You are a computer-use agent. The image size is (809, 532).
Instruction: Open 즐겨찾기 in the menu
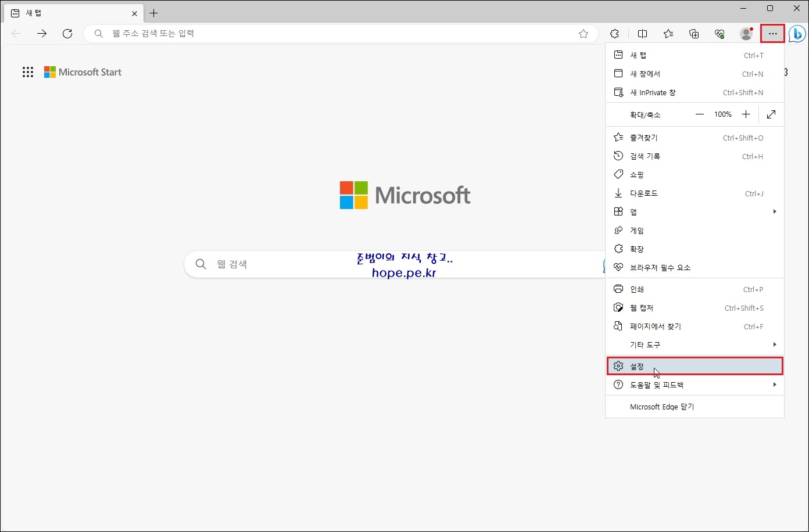pyautogui.click(x=695, y=138)
